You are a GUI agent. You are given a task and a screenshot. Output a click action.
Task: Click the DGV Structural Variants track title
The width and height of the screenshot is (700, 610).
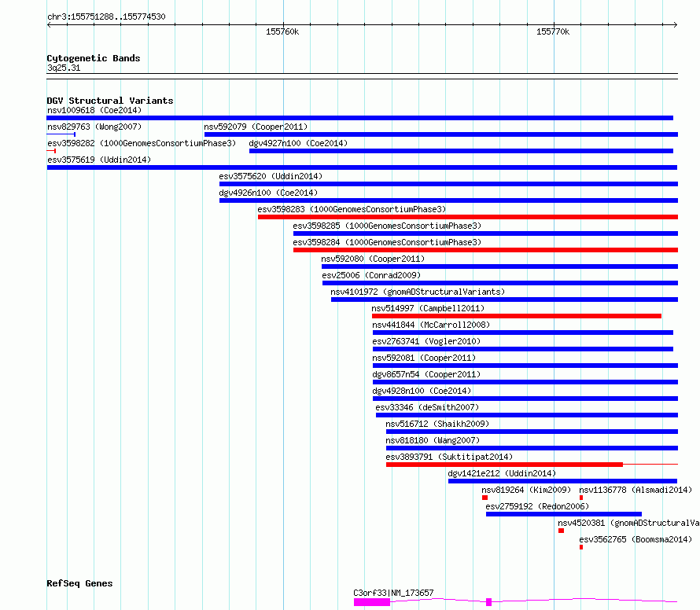pyautogui.click(x=110, y=101)
